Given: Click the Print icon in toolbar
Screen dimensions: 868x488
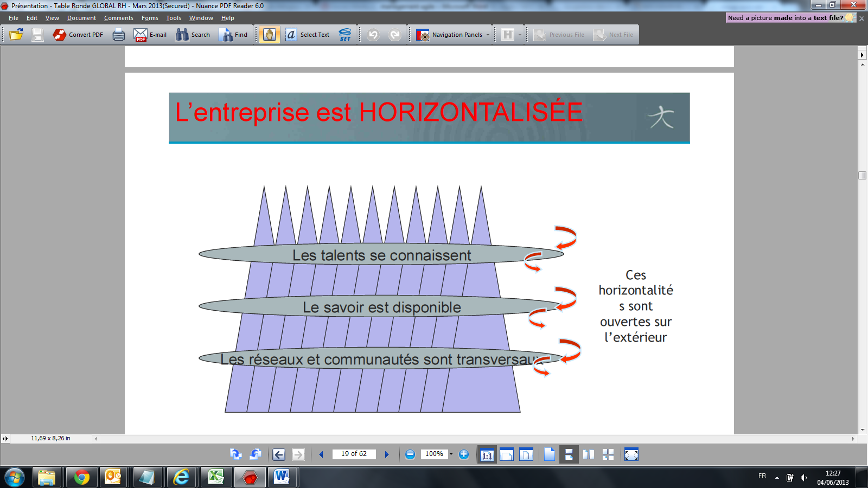Looking at the screenshot, I should click(x=118, y=35).
